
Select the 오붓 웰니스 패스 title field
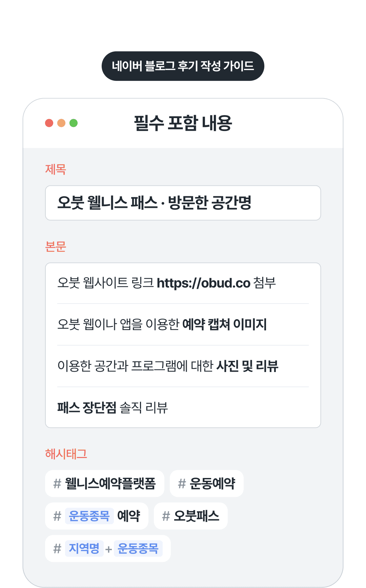183,203
